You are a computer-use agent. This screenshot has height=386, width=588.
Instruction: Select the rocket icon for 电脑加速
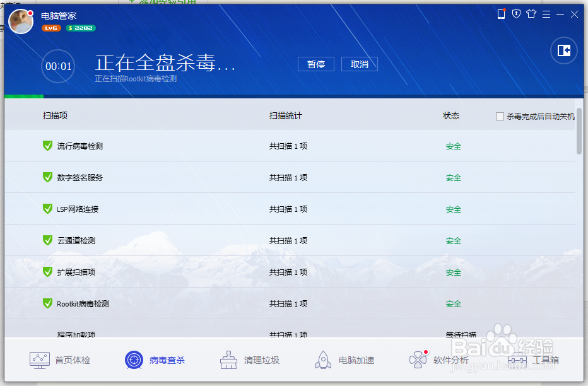[x=323, y=359]
